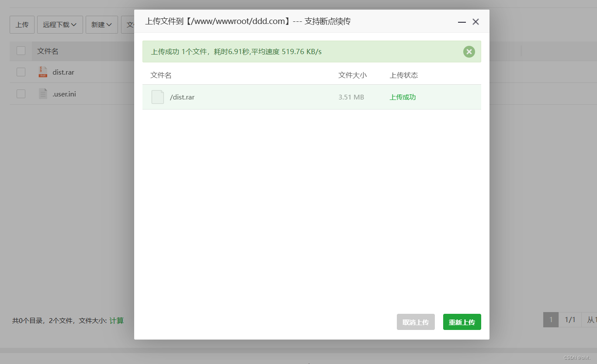Screen dimensions: 597x364
Task: Toggle the select-all checkbox in file header
Action: coord(21,51)
